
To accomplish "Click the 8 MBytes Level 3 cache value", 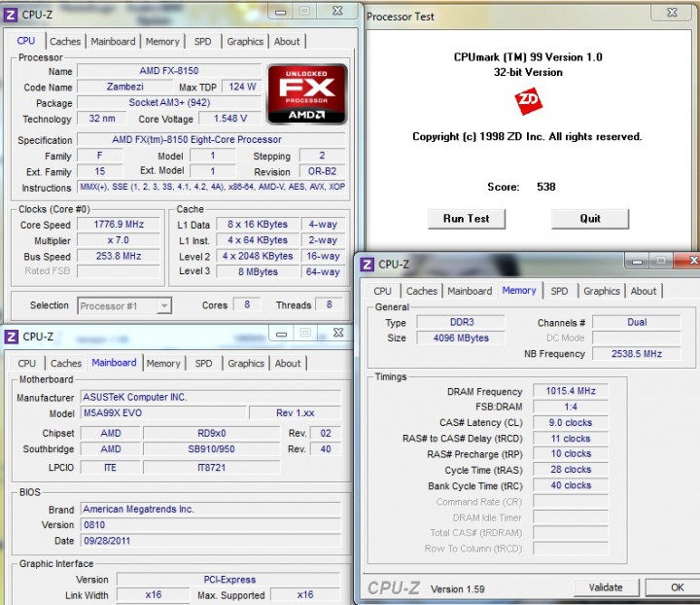I will pos(258,271).
